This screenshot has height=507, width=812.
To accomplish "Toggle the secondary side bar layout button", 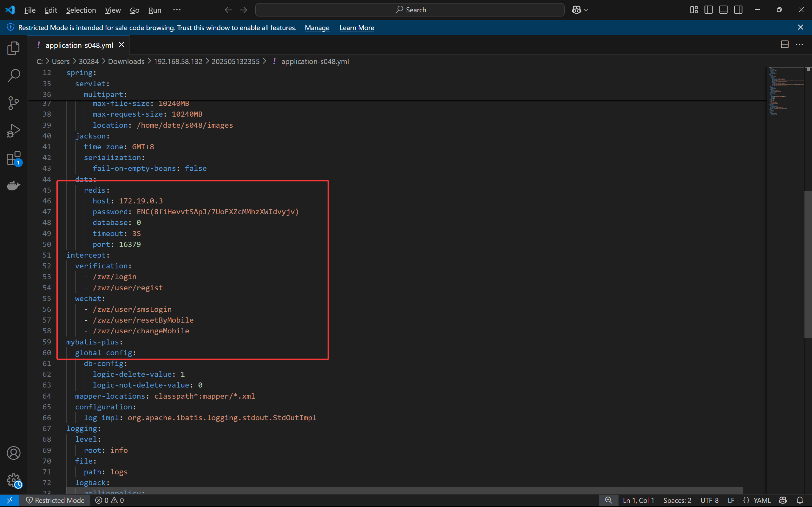I will tap(738, 10).
